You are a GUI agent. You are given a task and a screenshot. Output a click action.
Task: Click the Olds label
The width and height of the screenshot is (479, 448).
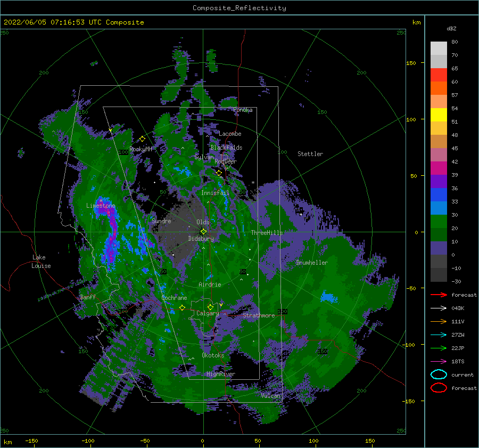coord(203,222)
